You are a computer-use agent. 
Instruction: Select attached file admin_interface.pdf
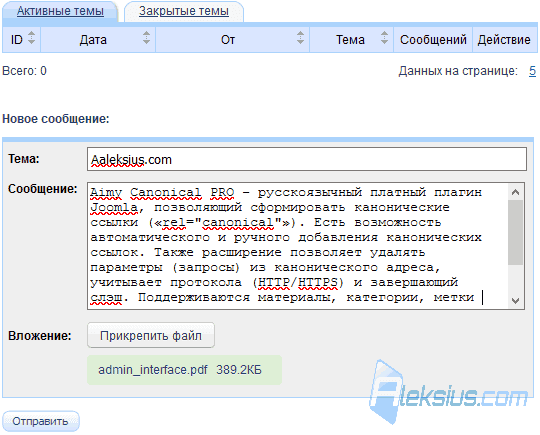(184, 370)
